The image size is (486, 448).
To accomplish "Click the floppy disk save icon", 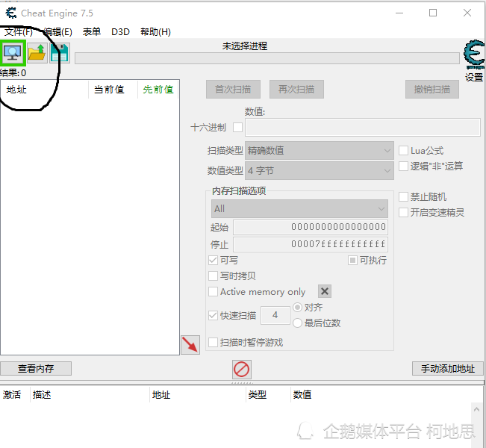I will tap(59, 53).
